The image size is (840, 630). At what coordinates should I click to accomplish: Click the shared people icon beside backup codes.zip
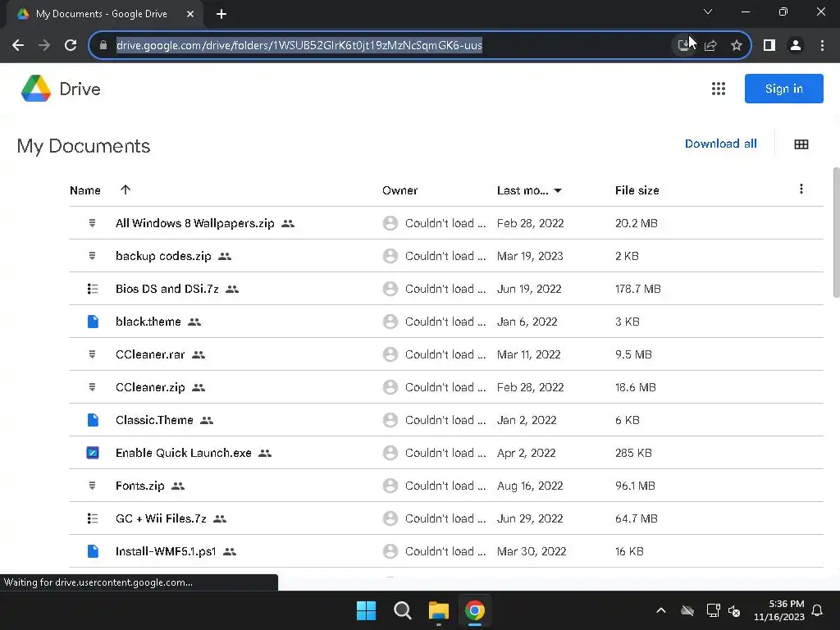[x=225, y=257]
